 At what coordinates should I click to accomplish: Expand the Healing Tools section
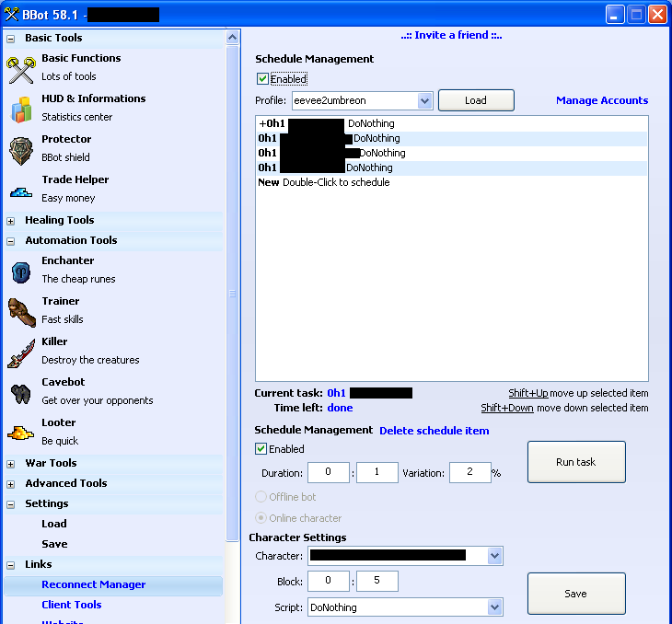click(x=10, y=221)
